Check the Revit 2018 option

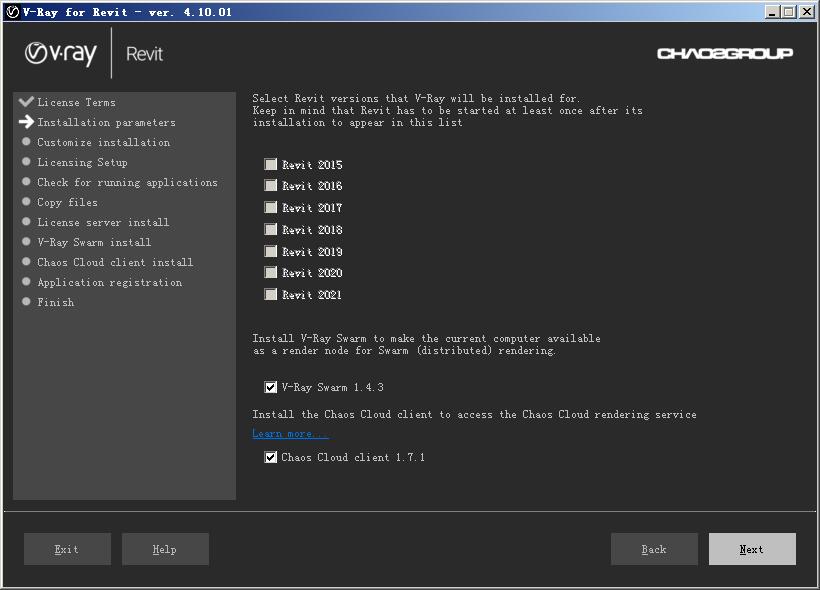click(270, 230)
